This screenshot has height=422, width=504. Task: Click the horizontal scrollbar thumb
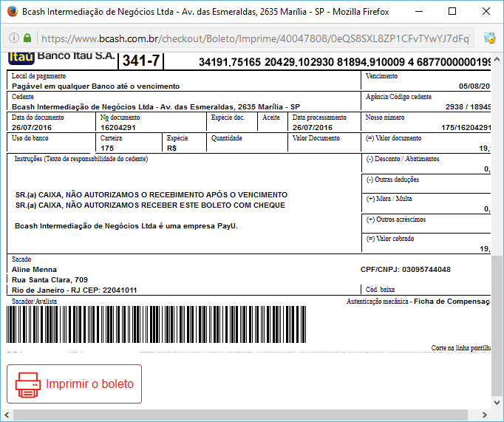[240, 415]
